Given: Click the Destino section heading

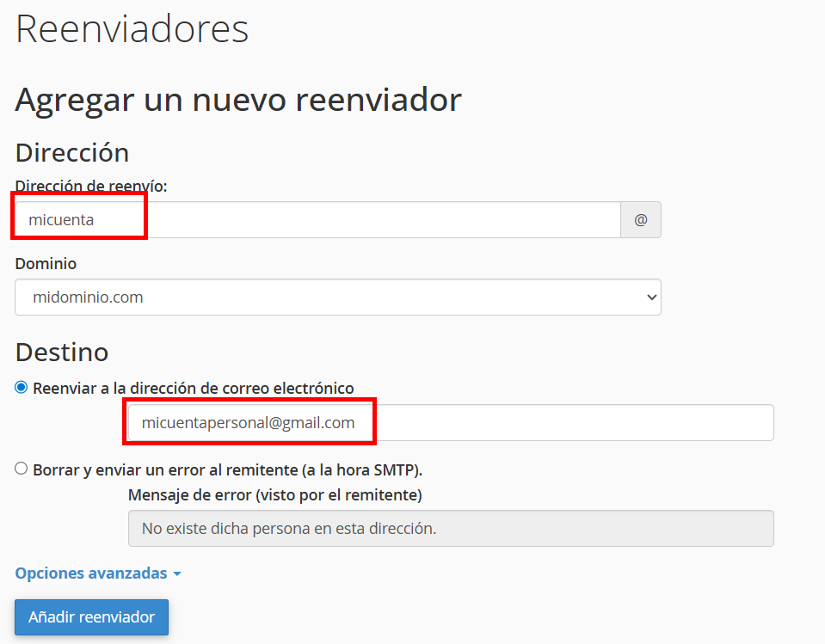Looking at the screenshot, I should click(62, 352).
